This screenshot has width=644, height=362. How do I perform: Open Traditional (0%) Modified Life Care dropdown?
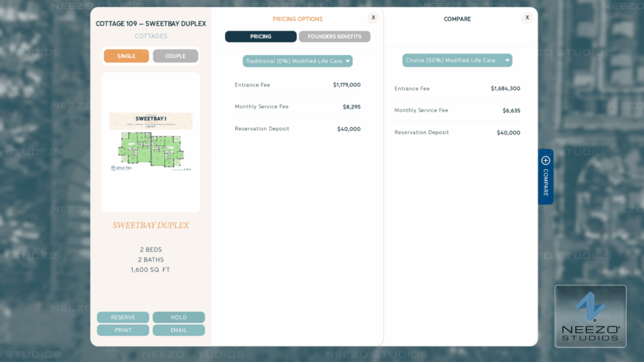pyautogui.click(x=297, y=61)
